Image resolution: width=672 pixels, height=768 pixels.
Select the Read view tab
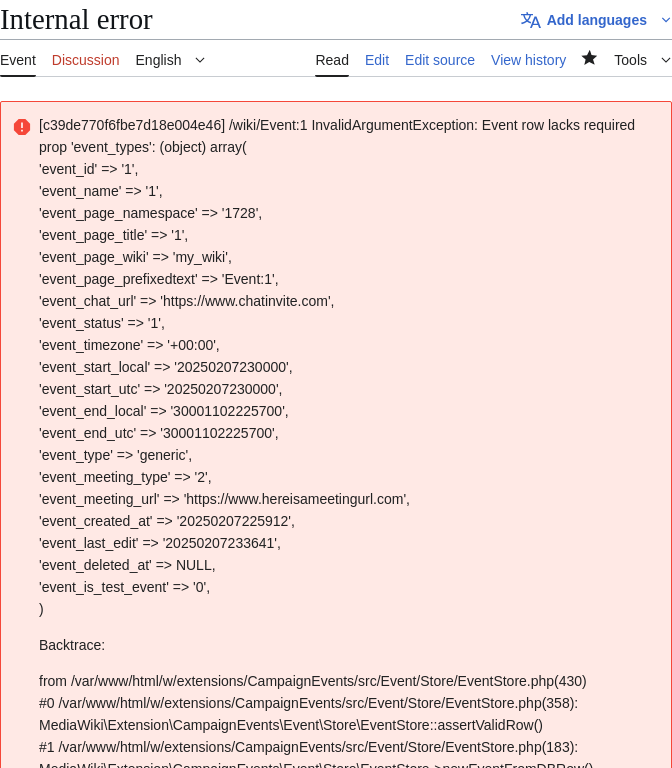pyautogui.click(x=332, y=60)
